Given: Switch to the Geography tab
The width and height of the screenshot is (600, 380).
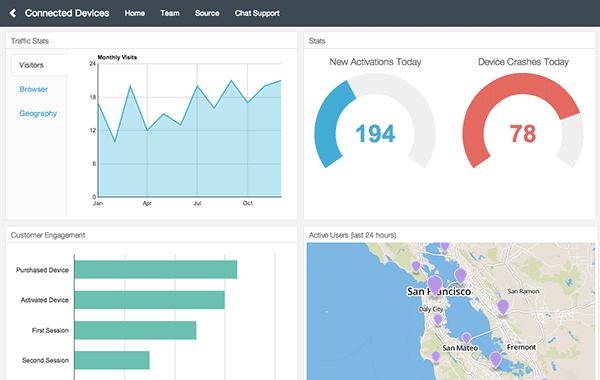Looking at the screenshot, I should pyautogui.click(x=38, y=113).
